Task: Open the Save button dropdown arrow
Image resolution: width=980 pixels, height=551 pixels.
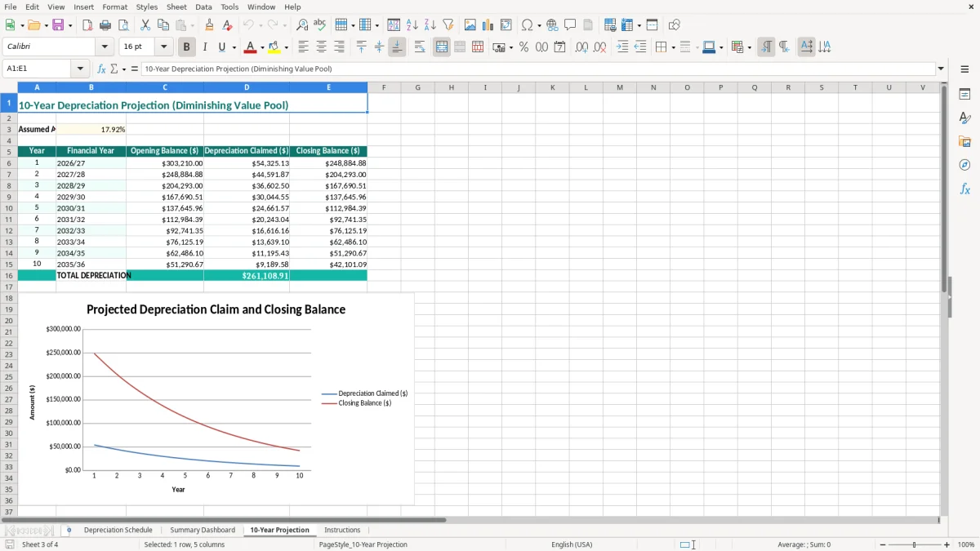Action: (70, 25)
